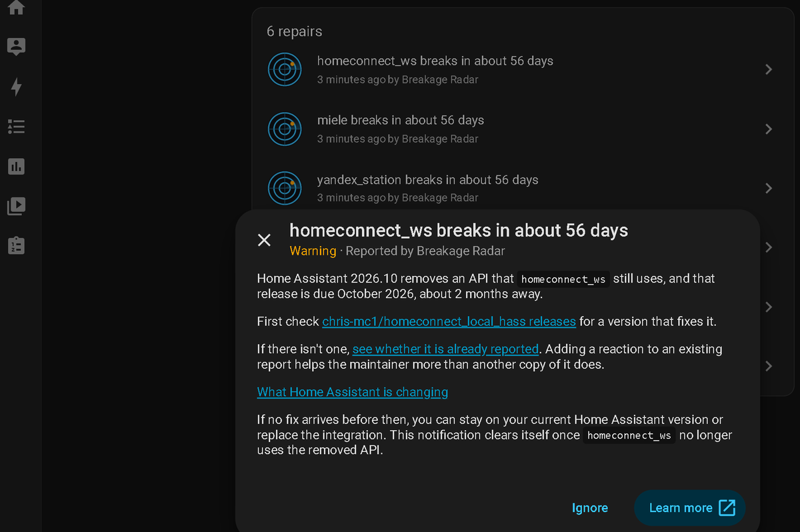
Task: Click the radar icon beside yandex_station repair
Action: click(x=285, y=188)
